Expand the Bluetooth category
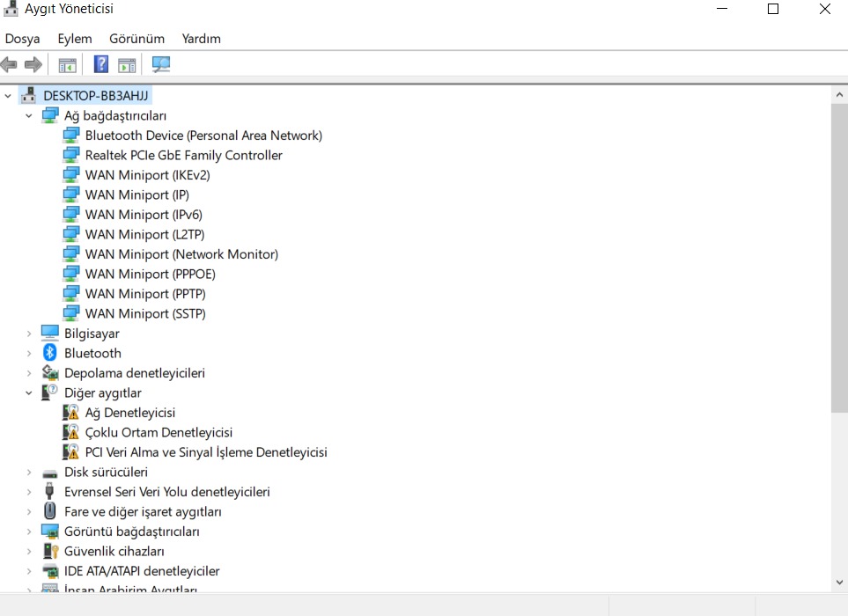 pyautogui.click(x=29, y=354)
